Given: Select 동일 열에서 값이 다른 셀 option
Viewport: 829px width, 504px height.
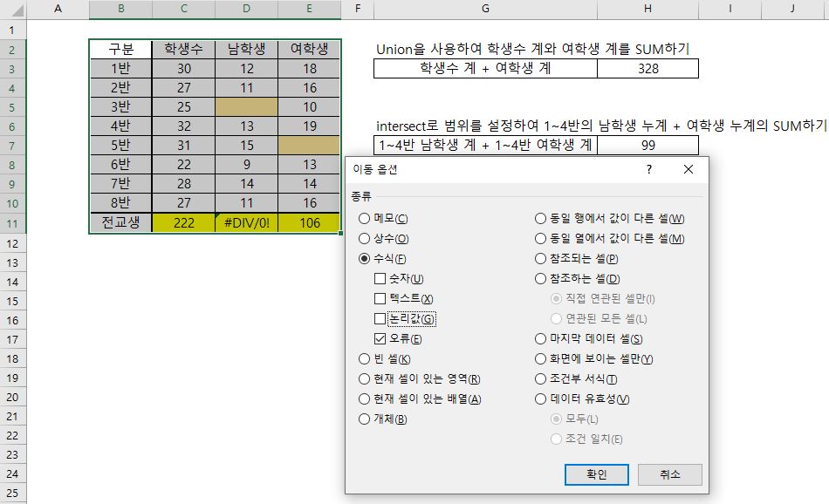Looking at the screenshot, I should pyautogui.click(x=540, y=237).
